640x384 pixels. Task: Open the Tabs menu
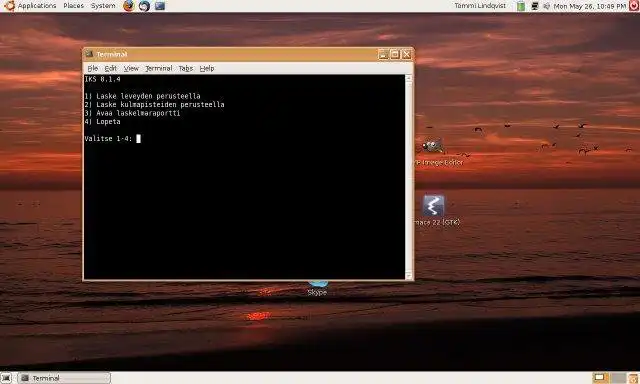click(x=186, y=68)
